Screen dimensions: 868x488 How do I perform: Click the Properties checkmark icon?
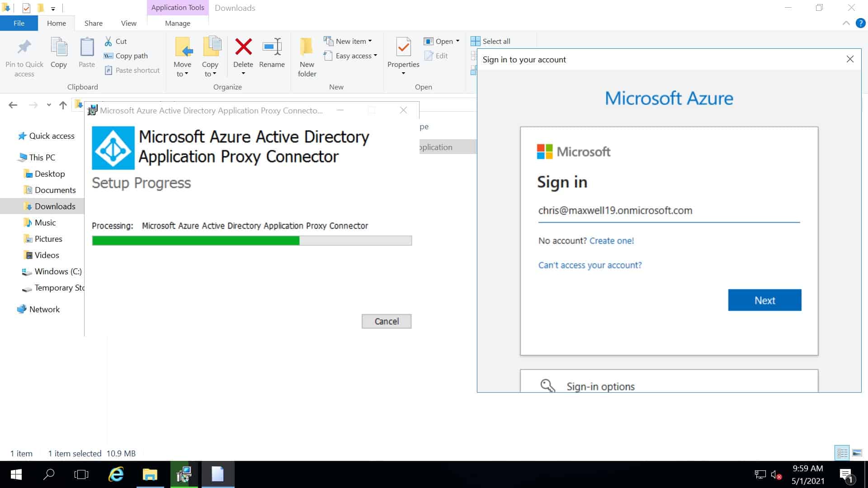[x=403, y=47]
